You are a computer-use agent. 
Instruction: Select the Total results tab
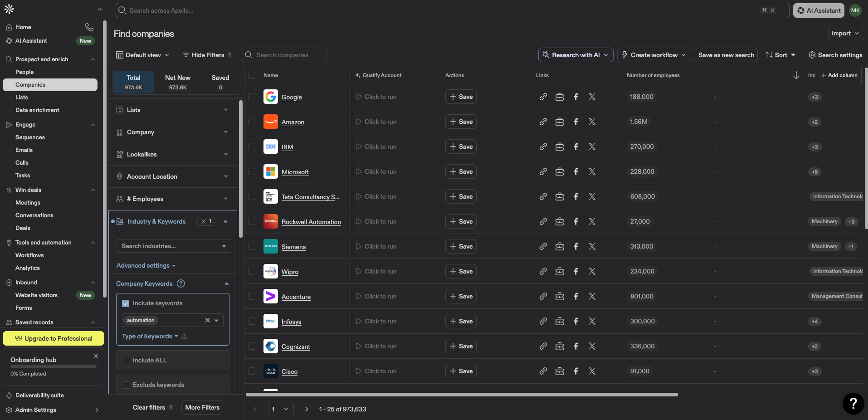(x=133, y=82)
